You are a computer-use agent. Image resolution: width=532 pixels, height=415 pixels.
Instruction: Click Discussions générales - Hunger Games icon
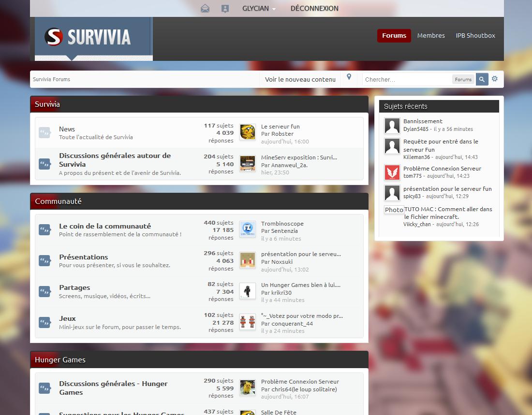point(44,388)
